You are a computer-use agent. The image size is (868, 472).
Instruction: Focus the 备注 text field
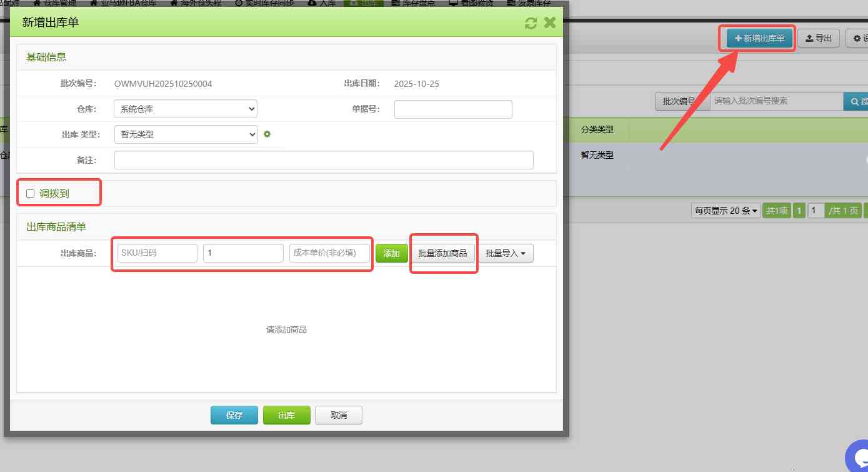coord(324,160)
